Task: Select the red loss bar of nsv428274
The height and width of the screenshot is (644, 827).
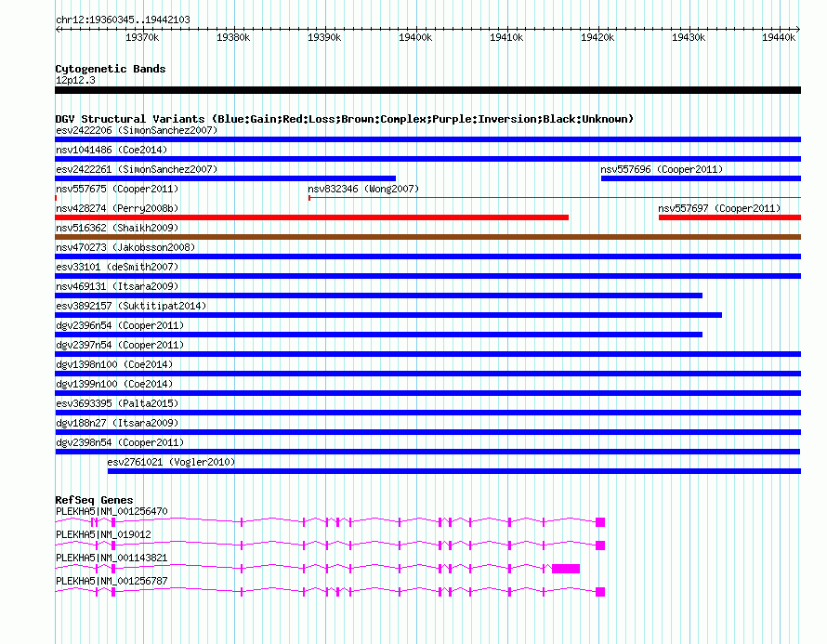Action: [311, 217]
